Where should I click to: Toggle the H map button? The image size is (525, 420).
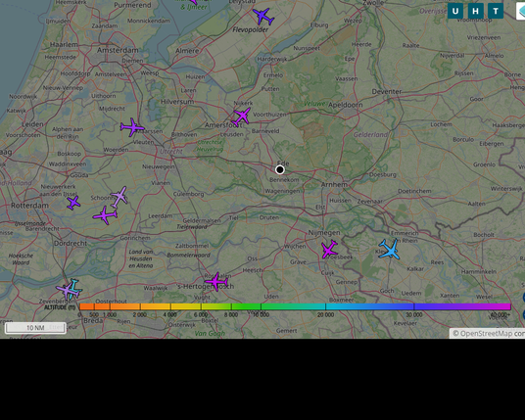(x=475, y=11)
